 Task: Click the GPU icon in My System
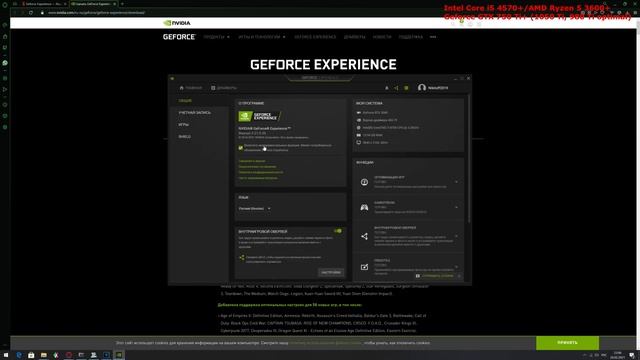click(358, 113)
